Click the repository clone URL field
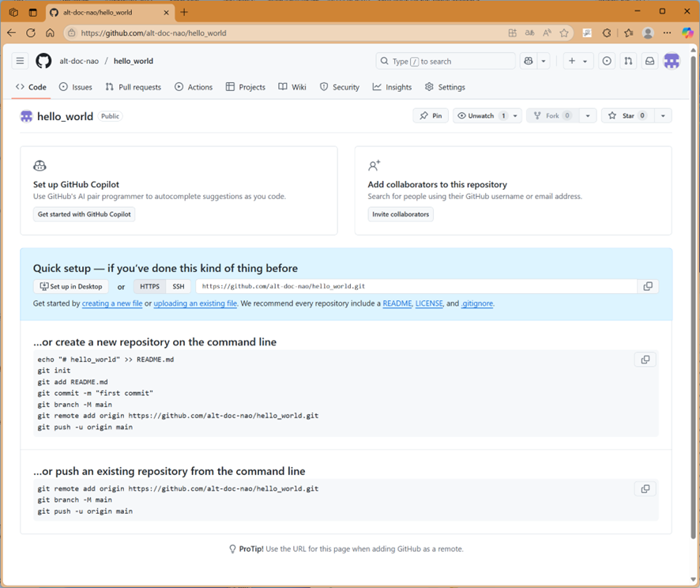The image size is (700, 588). [x=416, y=287]
